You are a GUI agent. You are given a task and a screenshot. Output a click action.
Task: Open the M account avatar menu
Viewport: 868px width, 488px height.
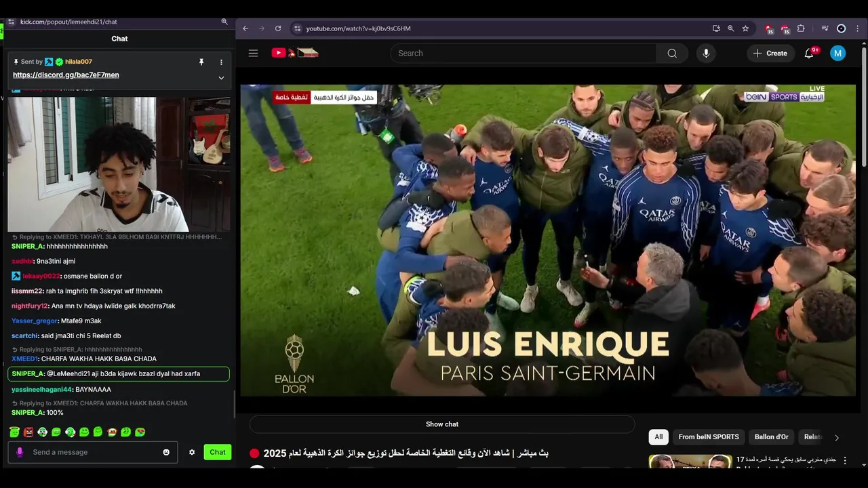tap(838, 53)
